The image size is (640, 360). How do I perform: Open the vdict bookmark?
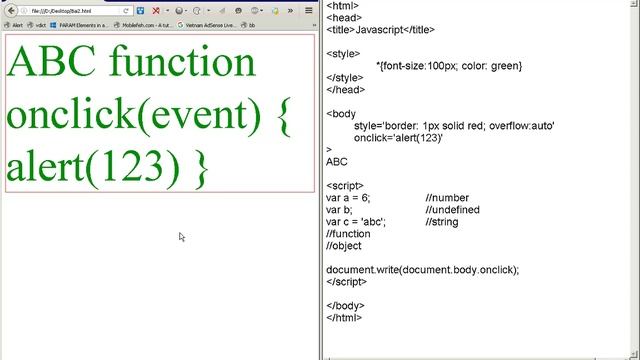(37, 25)
